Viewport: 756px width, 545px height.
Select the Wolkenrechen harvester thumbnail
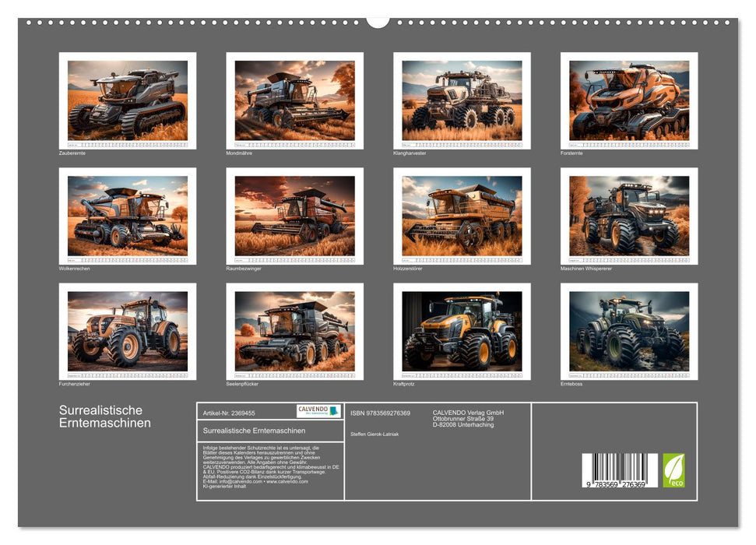pos(127,216)
